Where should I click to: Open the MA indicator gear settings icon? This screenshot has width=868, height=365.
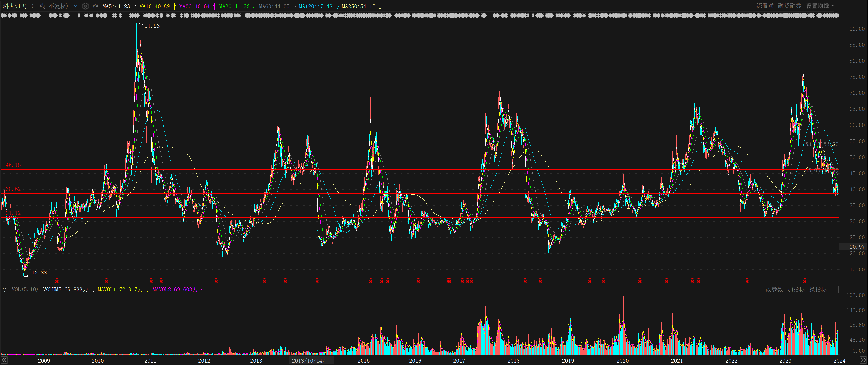[x=86, y=6]
